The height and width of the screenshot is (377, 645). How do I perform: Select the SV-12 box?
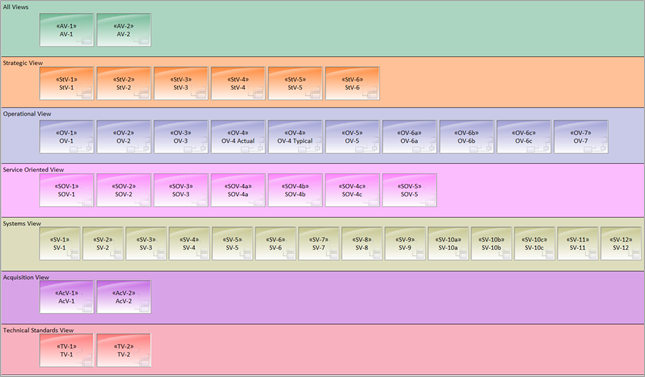coord(621,244)
